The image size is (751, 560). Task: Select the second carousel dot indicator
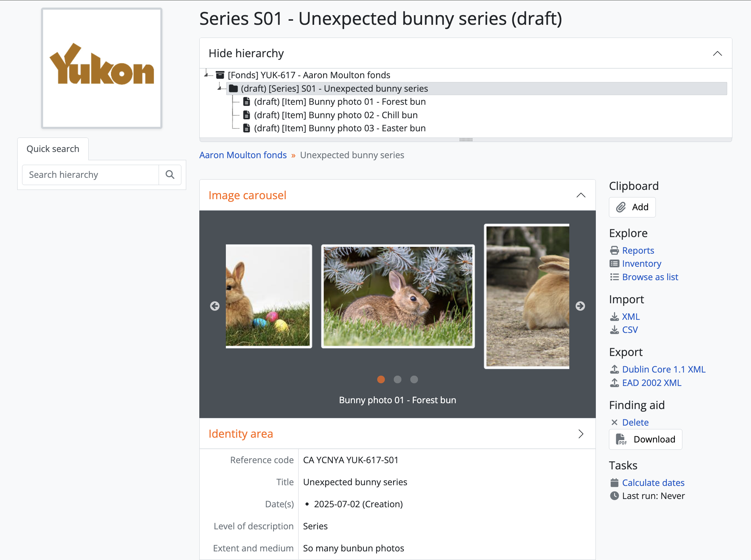tap(398, 379)
